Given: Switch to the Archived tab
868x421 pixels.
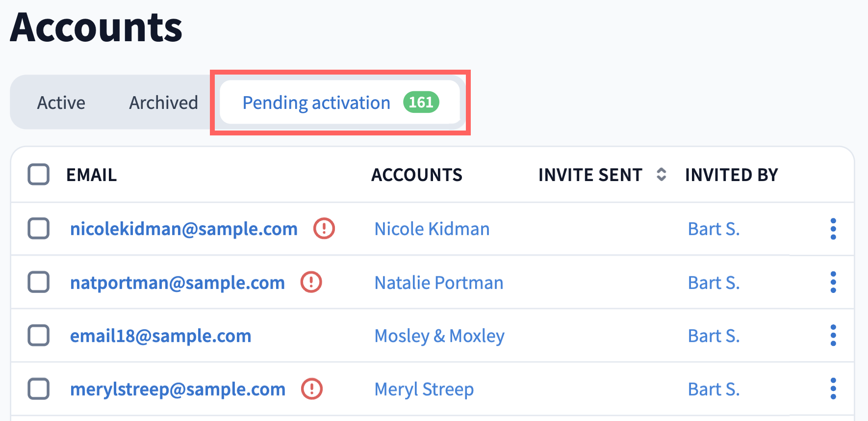Looking at the screenshot, I should pos(163,103).
